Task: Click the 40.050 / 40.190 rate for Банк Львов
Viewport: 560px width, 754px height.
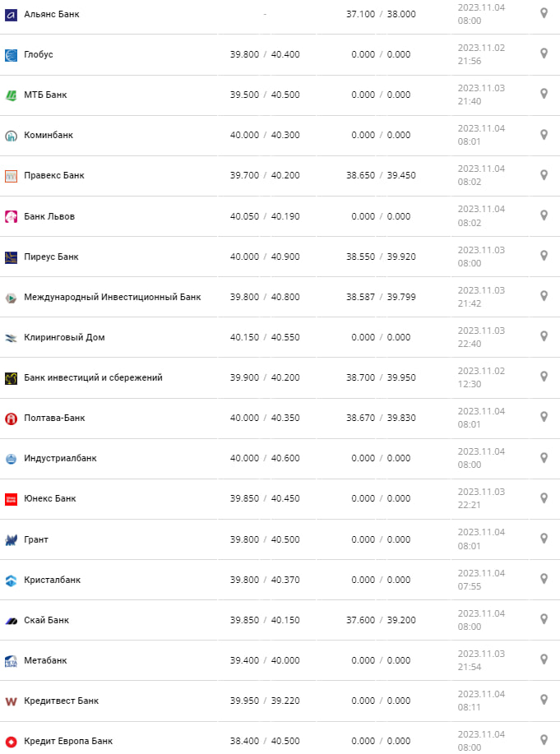Action: [265, 216]
